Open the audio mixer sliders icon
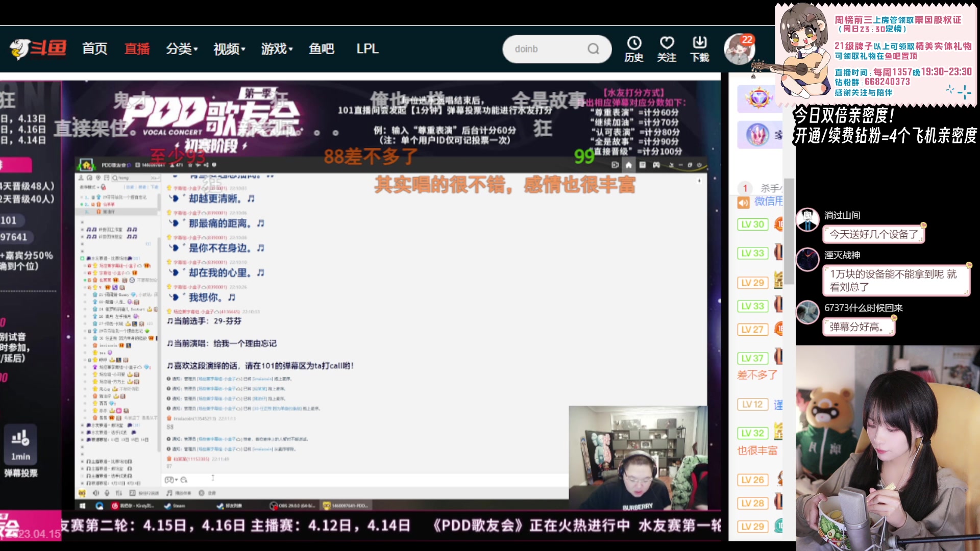 (119, 493)
